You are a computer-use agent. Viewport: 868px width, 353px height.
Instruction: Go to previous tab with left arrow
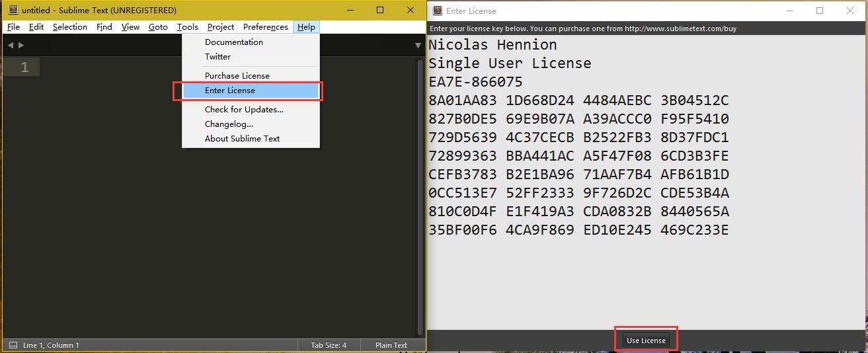(x=11, y=45)
